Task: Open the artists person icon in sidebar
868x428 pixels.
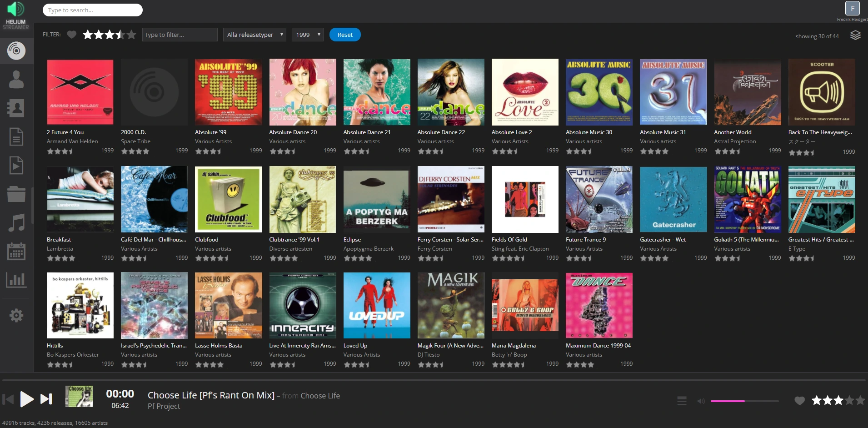Action: tap(16, 79)
